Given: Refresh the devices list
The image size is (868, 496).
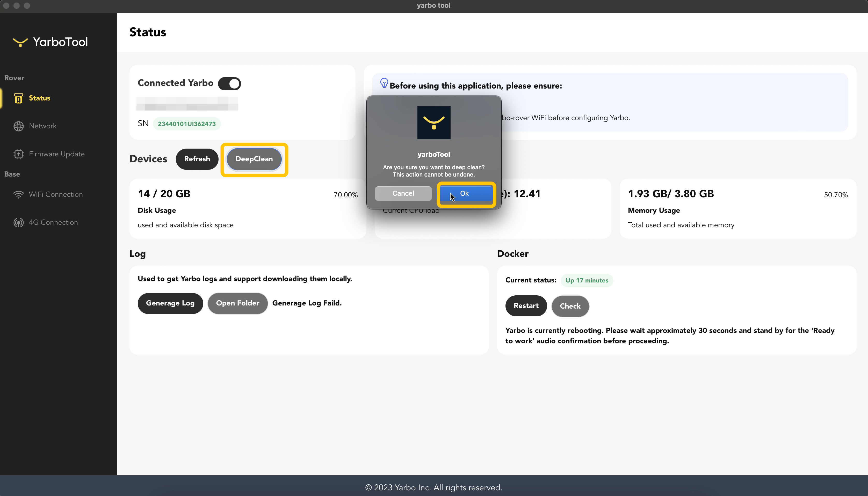Looking at the screenshot, I should (197, 159).
